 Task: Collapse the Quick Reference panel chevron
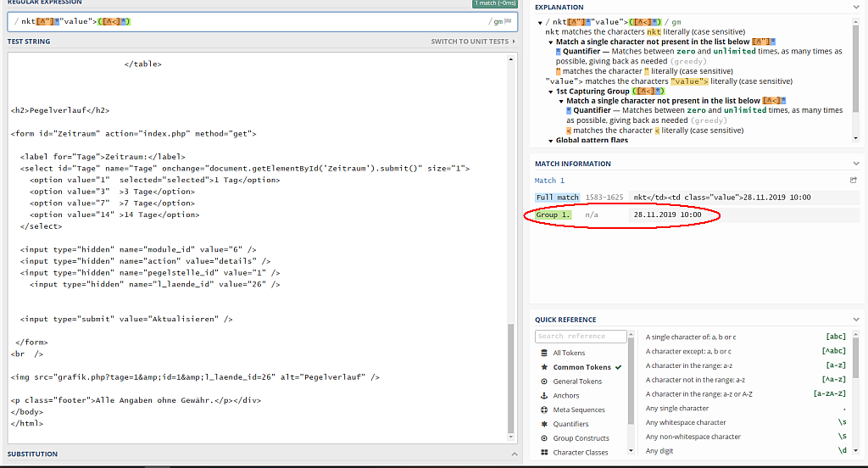point(856,320)
